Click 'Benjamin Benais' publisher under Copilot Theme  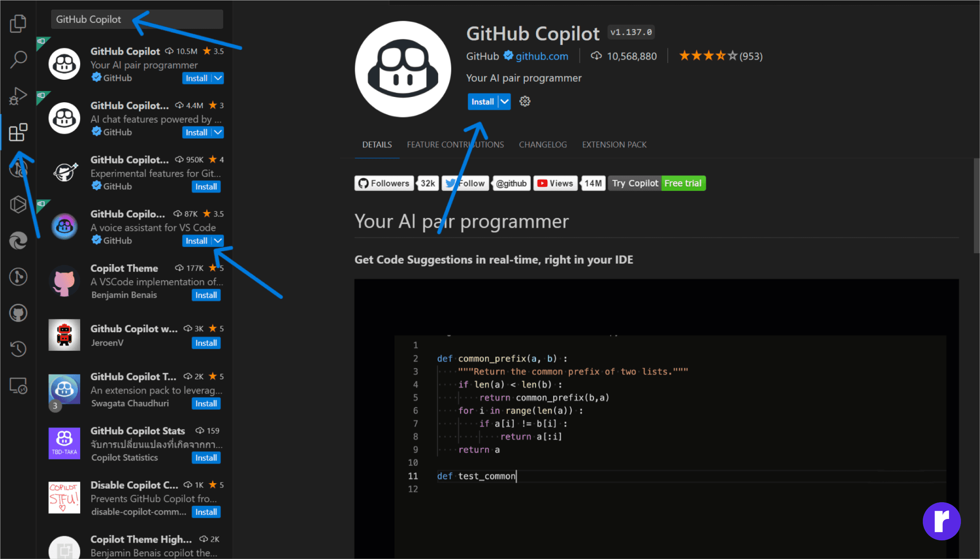click(124, 295)
